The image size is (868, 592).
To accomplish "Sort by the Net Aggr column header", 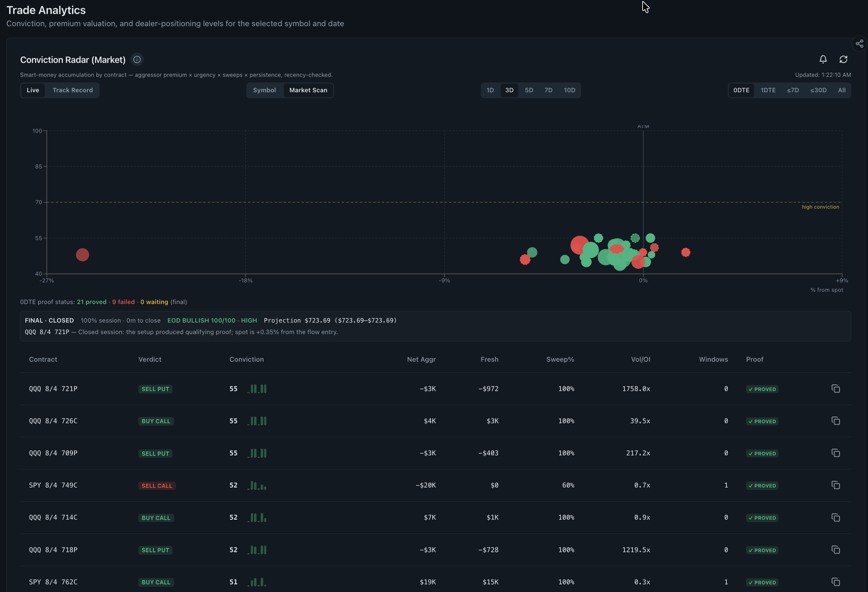I will 421,359.
